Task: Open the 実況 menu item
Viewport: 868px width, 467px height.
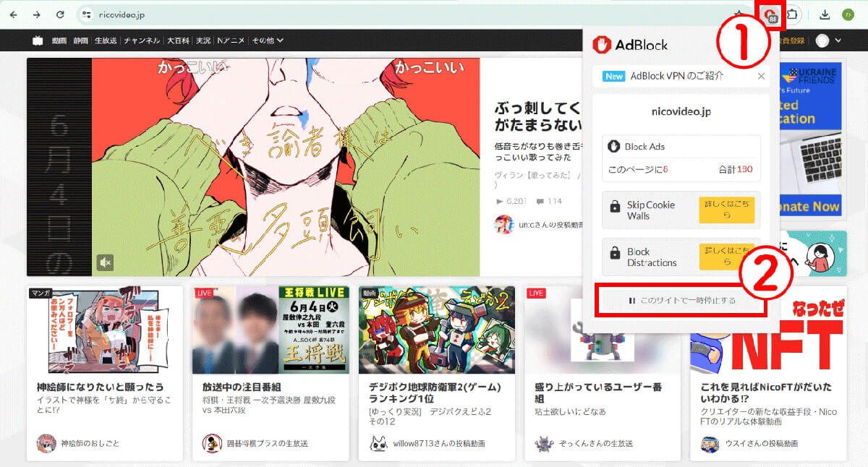Action: point(203,40)
